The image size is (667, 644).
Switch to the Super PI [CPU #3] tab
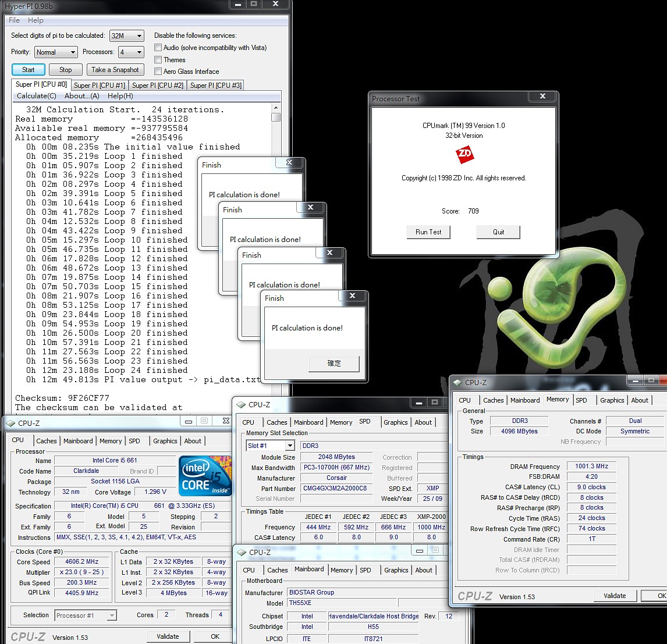[x=216, y=86]
